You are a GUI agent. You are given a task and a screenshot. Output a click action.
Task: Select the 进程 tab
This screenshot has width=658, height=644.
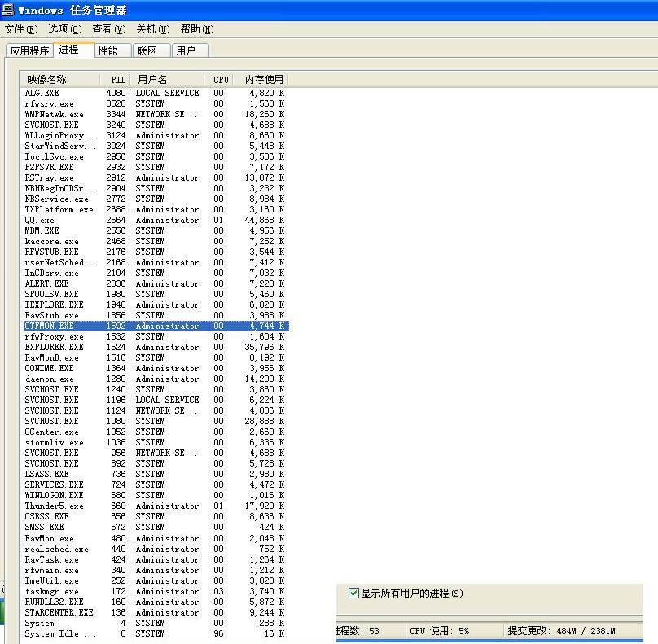click(74, 50)
